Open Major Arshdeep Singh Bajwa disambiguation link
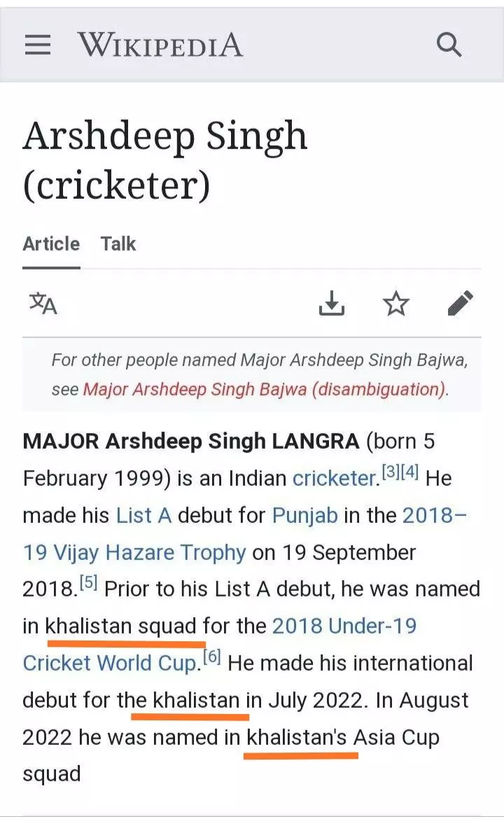This screenshot has width=504, height=817. (264, 389)
